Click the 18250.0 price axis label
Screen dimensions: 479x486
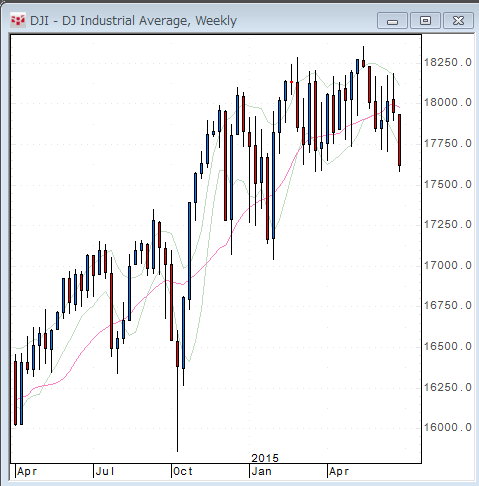point(447,62)
